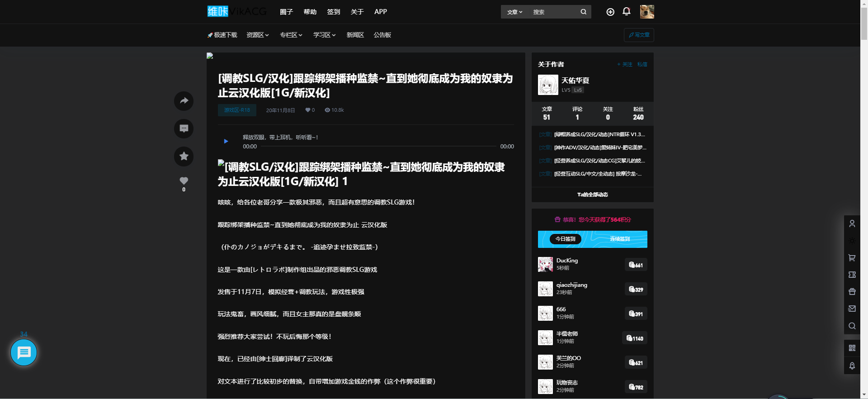Screen dimensions: 868x399
Task: Click the share arrow icon beside article
Action: (184, 101)
